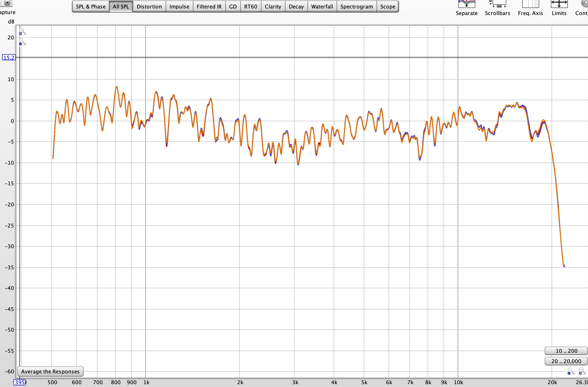Switch to the Spectrogram tab
The width and height of the screenshot is (588, 387).
(x=356, y=7)
